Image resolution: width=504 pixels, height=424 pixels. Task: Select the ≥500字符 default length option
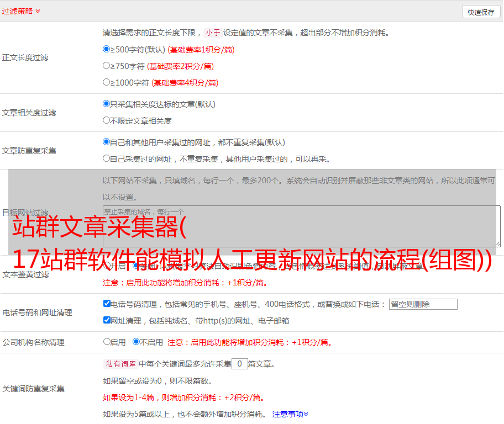coord(107,49)
